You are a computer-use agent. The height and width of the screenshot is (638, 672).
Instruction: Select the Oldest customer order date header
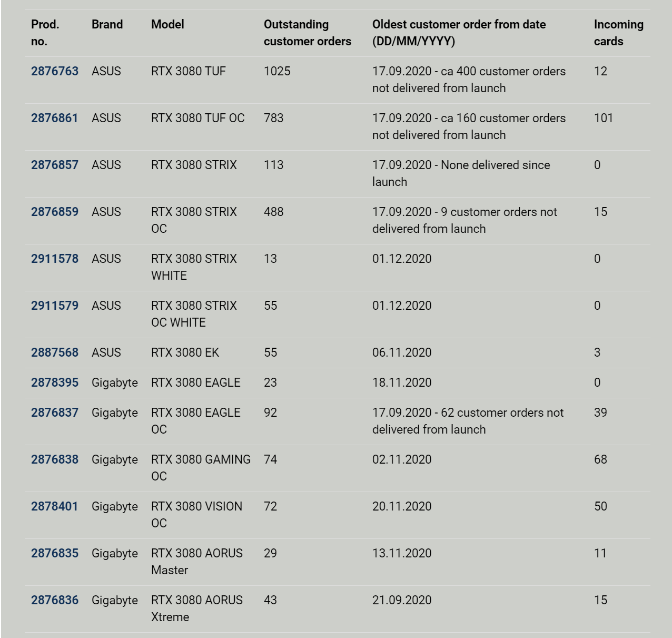click(x=459, y=33)
